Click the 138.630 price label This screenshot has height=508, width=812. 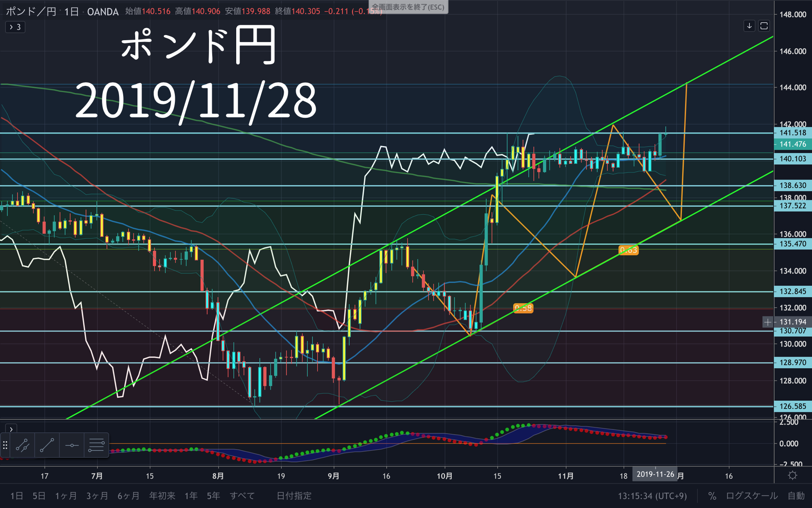point(793,185)
